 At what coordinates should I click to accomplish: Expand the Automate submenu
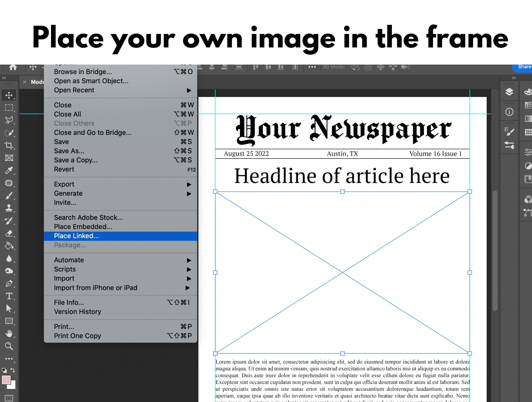coord(120,260)
